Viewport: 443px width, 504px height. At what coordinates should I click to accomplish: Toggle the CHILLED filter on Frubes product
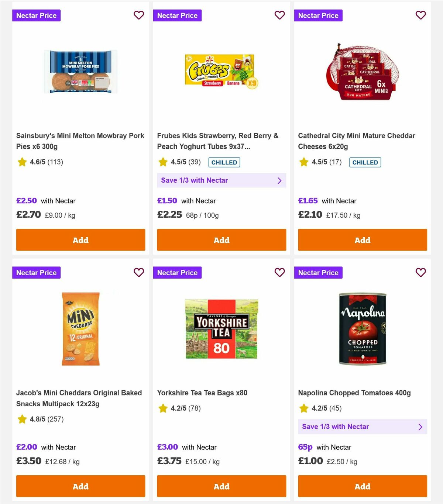(x=224, y=162)
